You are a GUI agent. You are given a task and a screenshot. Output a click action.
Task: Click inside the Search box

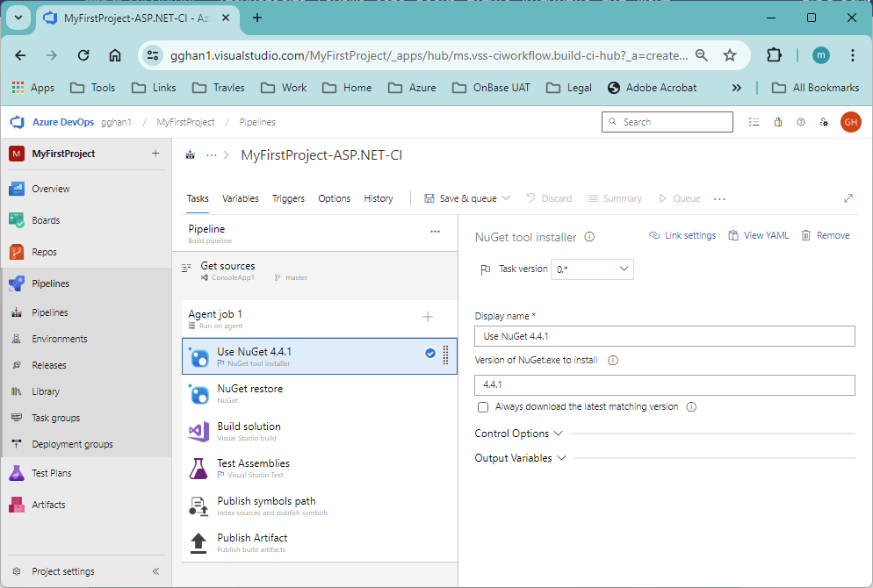click(x=667, y=121)
